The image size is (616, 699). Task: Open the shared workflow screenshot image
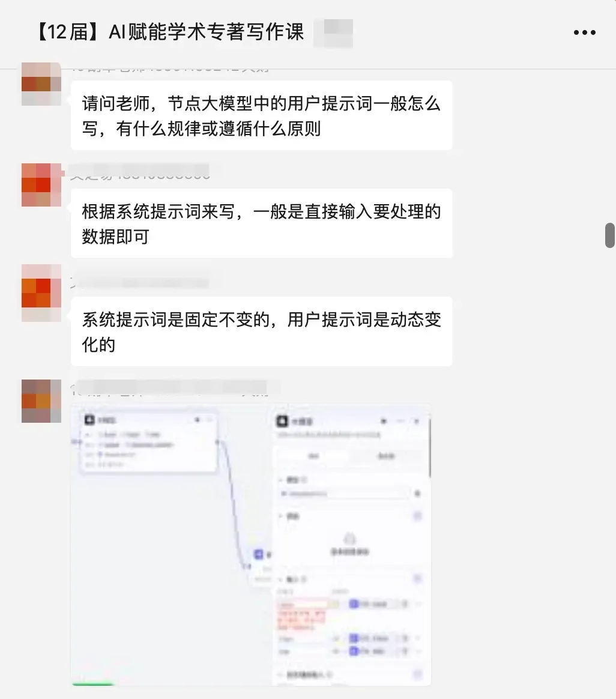(251, 545)
